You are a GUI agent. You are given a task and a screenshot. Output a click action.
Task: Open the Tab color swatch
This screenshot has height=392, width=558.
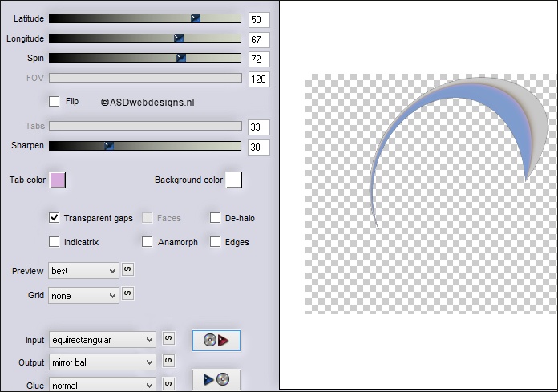pyautogui.click(x=57, y=180)
